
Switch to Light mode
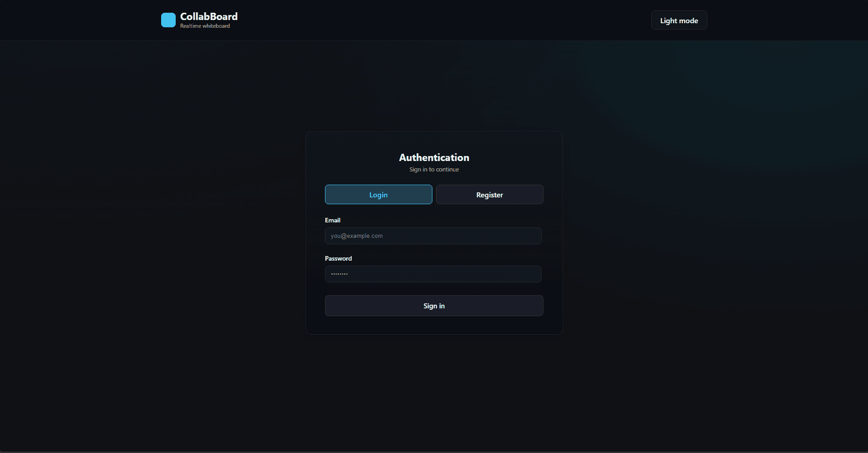pos(679,20)
